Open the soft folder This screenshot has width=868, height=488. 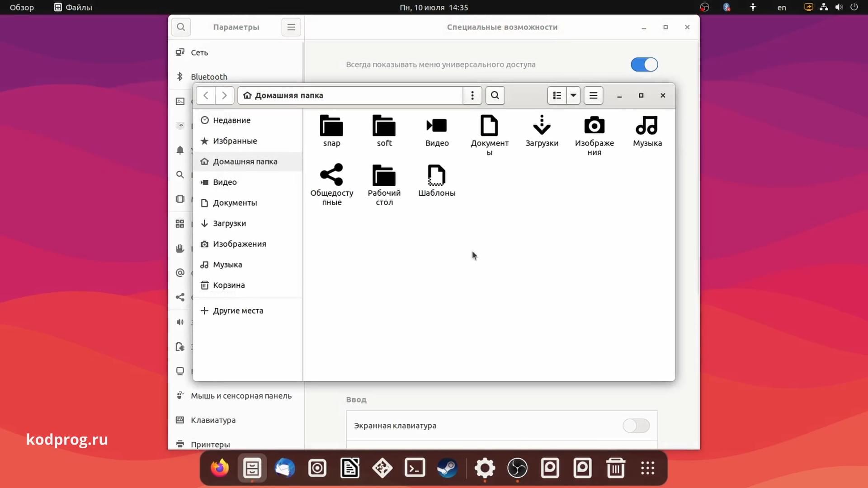coord(384,131)
